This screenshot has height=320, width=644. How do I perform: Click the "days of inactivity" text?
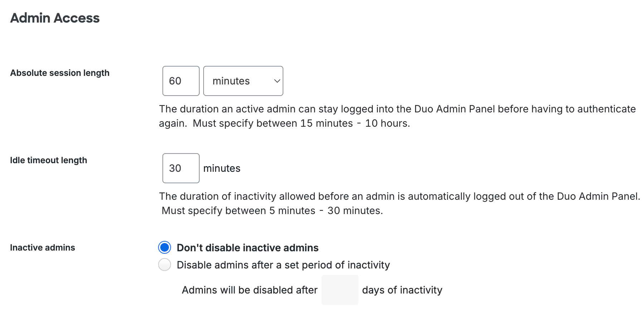(402, 290)
